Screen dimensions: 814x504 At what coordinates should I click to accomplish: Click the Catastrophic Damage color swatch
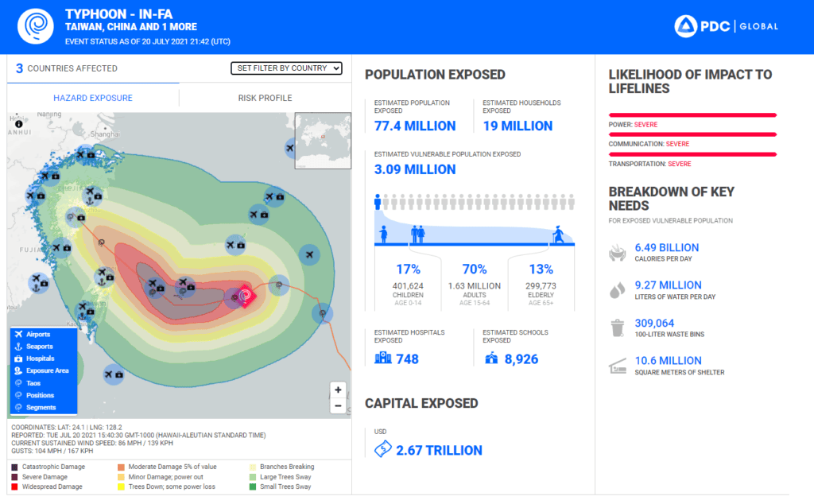point(14,467)
